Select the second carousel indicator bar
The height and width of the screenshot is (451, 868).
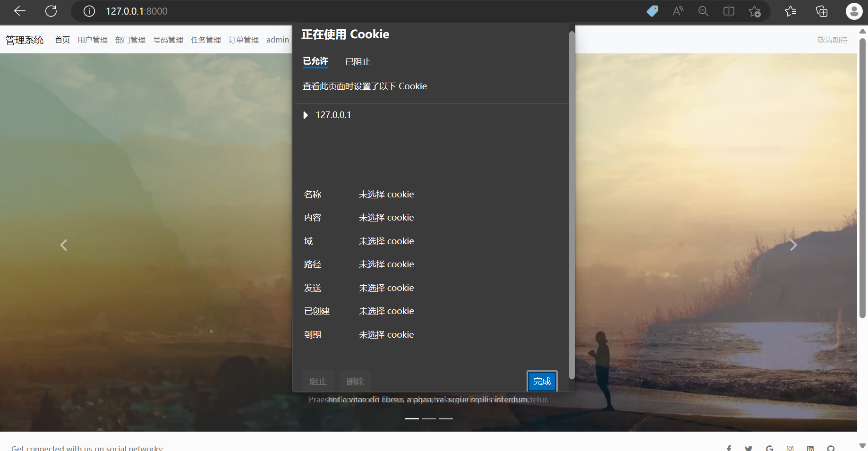429,418
